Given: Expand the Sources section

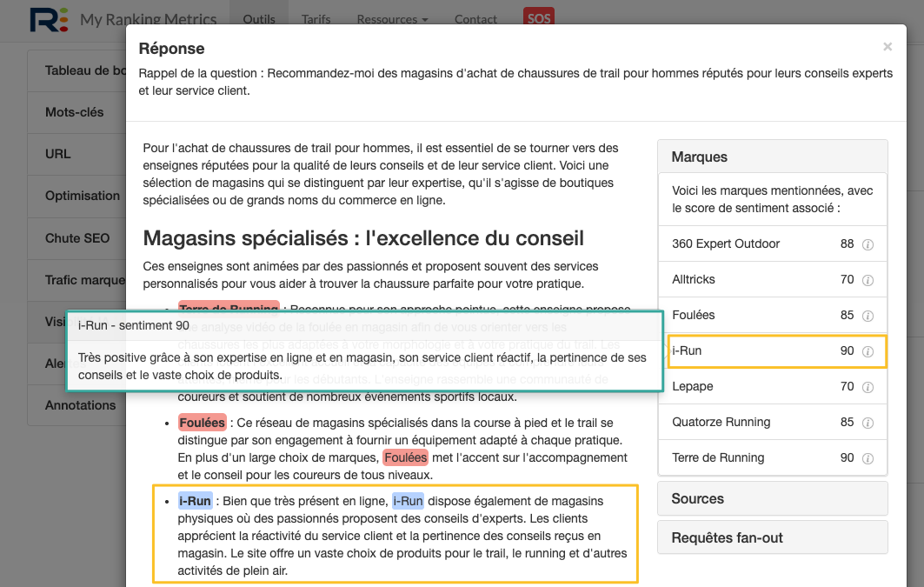Looking at the screenshot, I should pyautogui.click(x=772, y=498).
